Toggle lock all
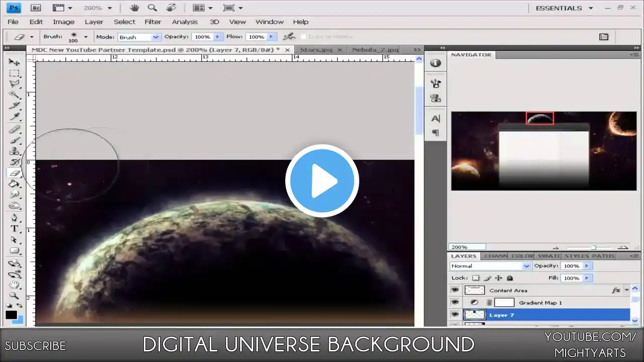This screenshot has height=362, width=644. click(510, 278)
